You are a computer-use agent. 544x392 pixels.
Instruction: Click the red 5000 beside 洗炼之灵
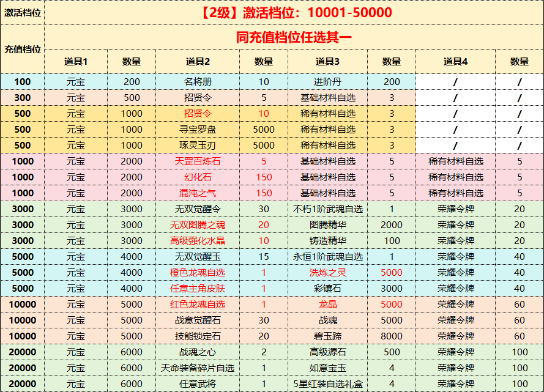click(x=392, y=273)
